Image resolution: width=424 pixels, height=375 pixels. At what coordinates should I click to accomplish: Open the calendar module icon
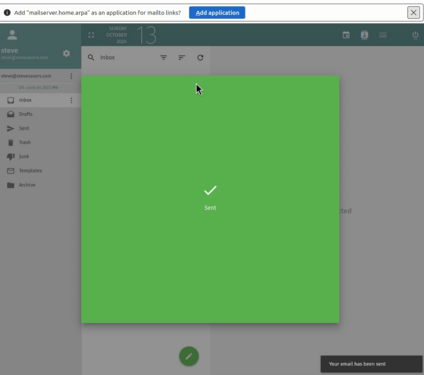tap(346, 35)
